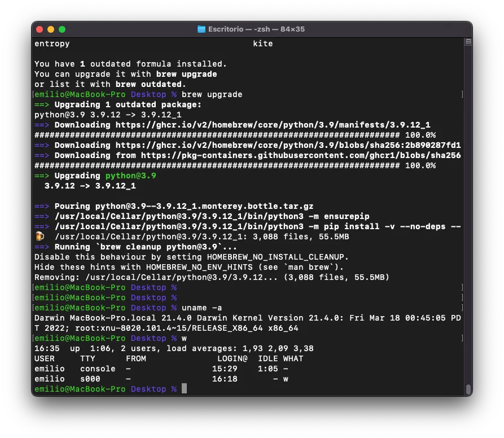
Task: Click the "pip install -v --no-deps" command line
Action: tap(258, 226)
